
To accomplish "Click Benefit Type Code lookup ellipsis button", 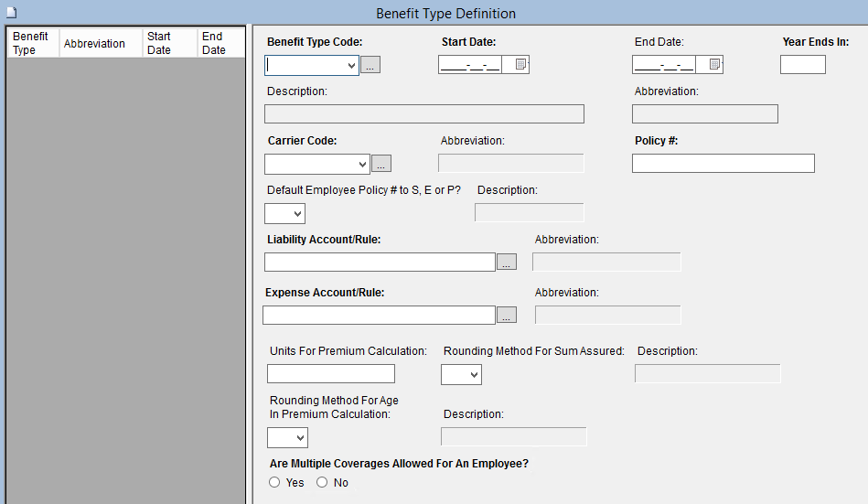I will (x=370, y=66).
